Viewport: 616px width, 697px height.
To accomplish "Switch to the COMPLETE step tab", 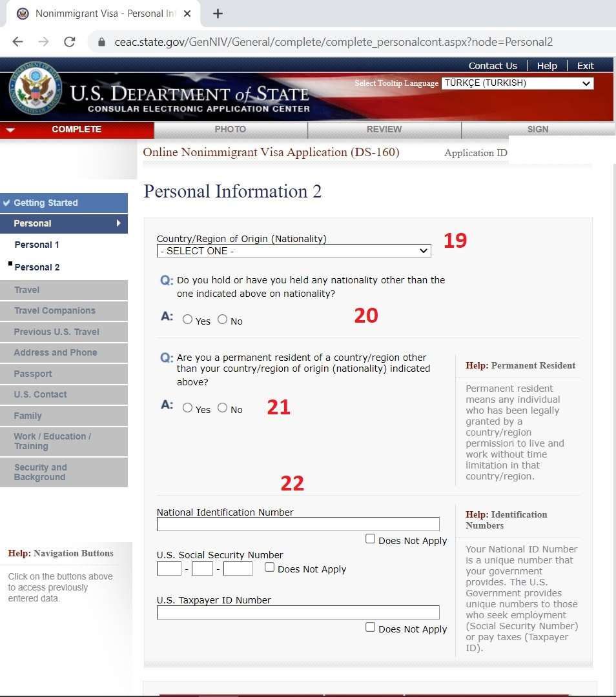I will pos(76,129).
